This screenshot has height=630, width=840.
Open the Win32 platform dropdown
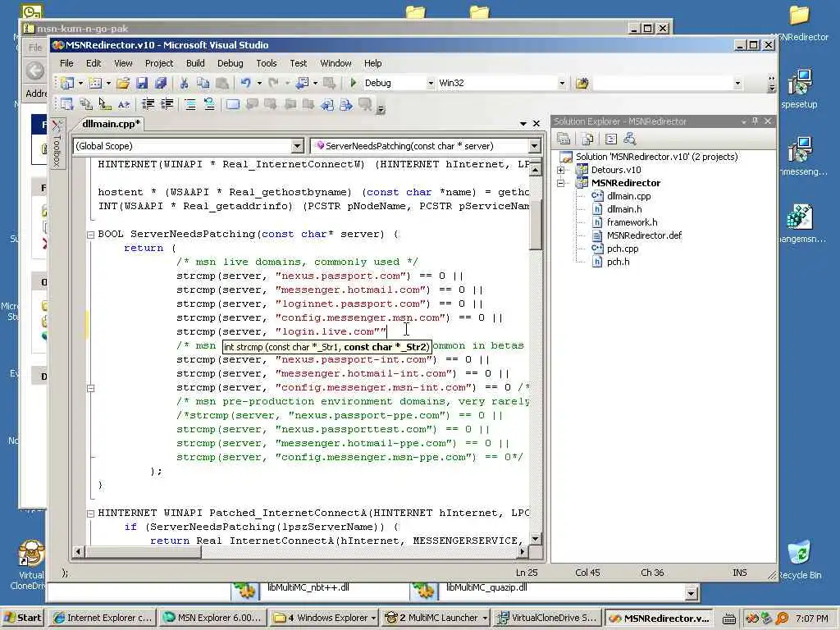click(561, 83)
